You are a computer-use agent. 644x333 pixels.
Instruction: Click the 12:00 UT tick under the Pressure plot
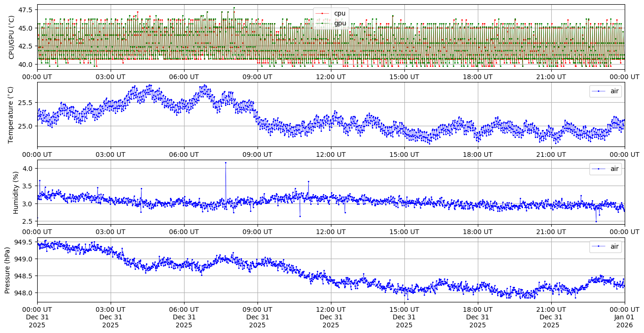point(330,309)
